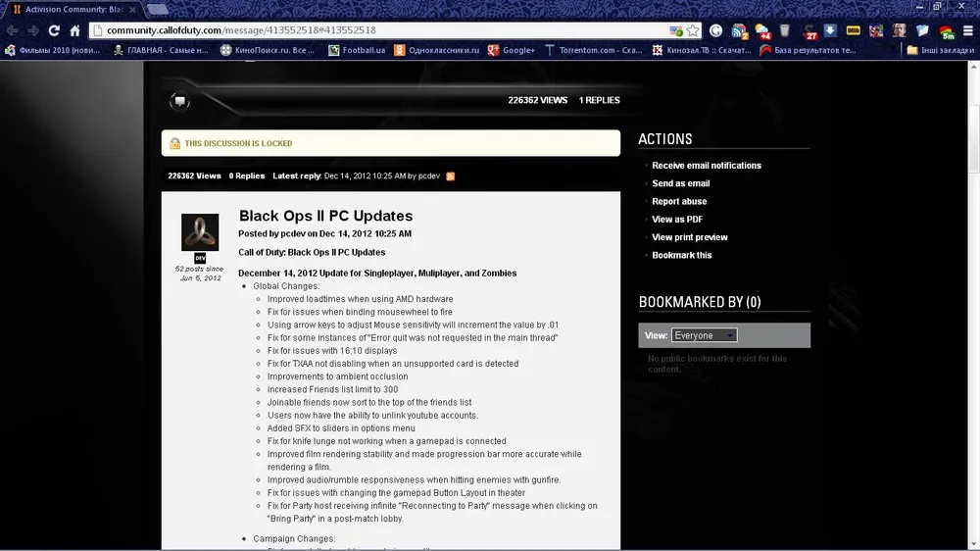Click the padlock icon in locked notice

click(x=175, y=143)
